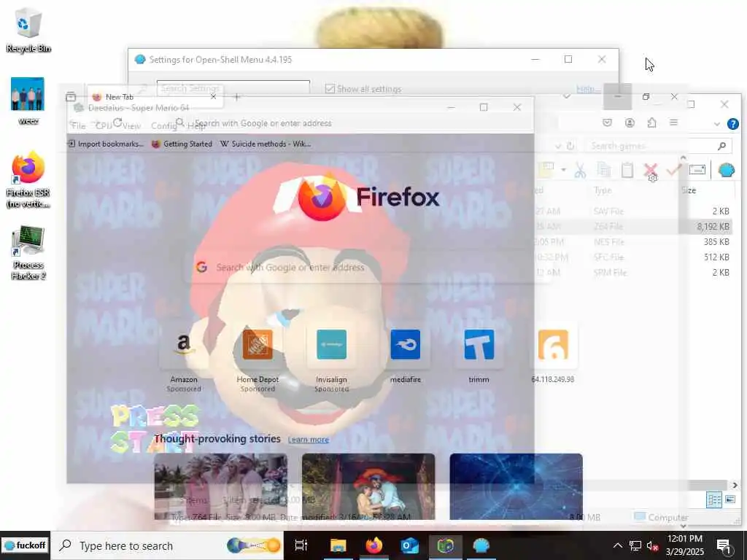Open Daedalus CPU menu
747x560 pixels.
pos(104,125)
